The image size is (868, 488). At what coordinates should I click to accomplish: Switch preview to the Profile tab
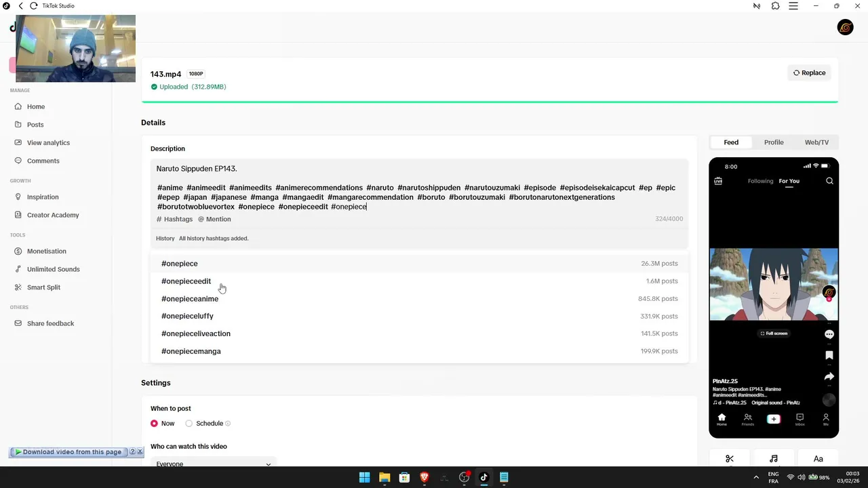(774, 142)
